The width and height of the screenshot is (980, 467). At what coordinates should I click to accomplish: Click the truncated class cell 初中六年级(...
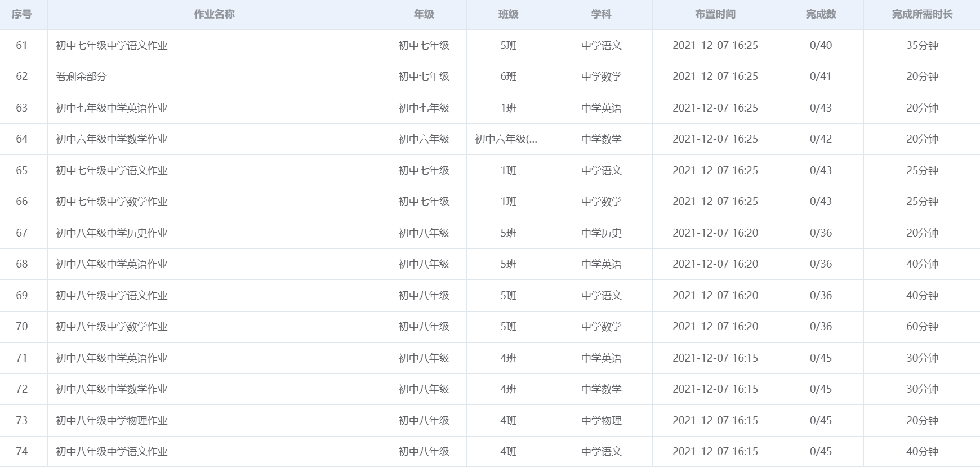click(506, 139)
